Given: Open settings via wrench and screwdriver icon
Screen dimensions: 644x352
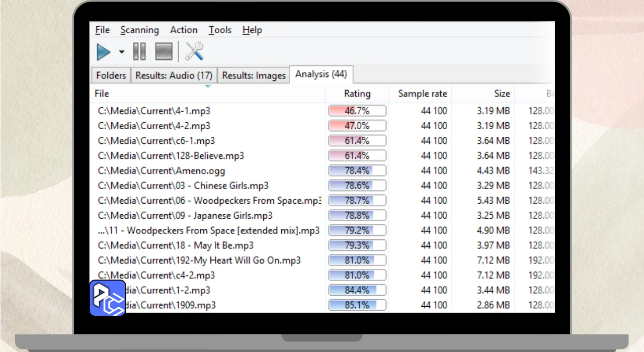Looking at the screenshot, I should click(194, 52).
